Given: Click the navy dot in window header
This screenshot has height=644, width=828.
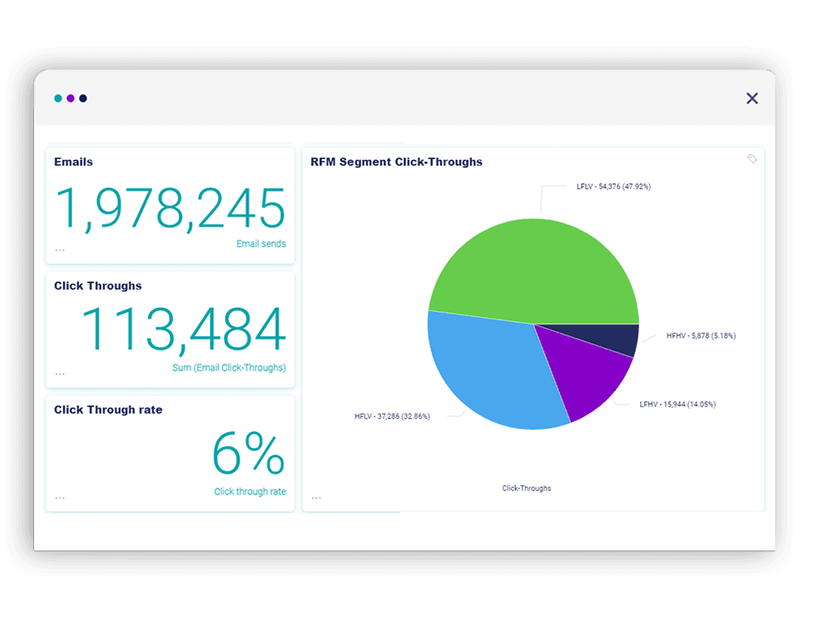Looking at the screenshot, I should (83, 99).
